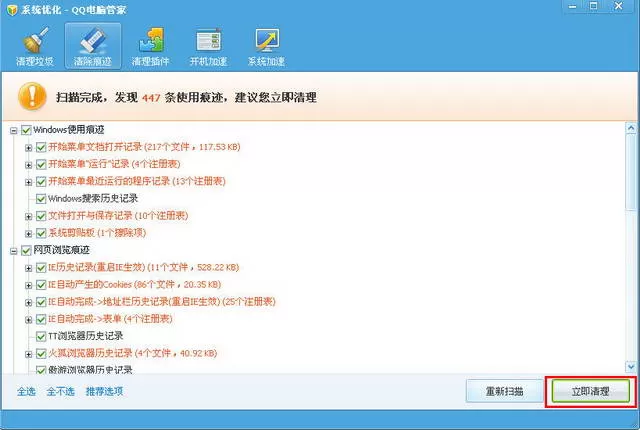Expand the IE历史记录 node
The width and height of the screenshot is (640, 430).
coord(28,268)
